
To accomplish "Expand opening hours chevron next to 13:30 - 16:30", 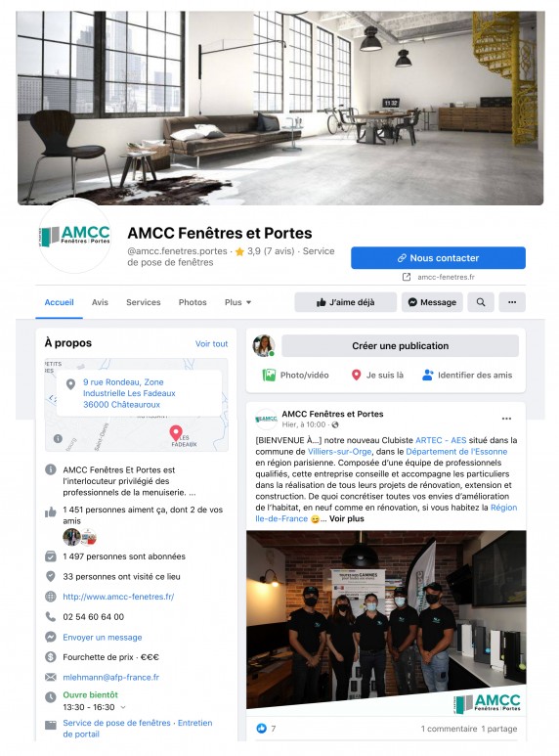I will tap(123, 707).
